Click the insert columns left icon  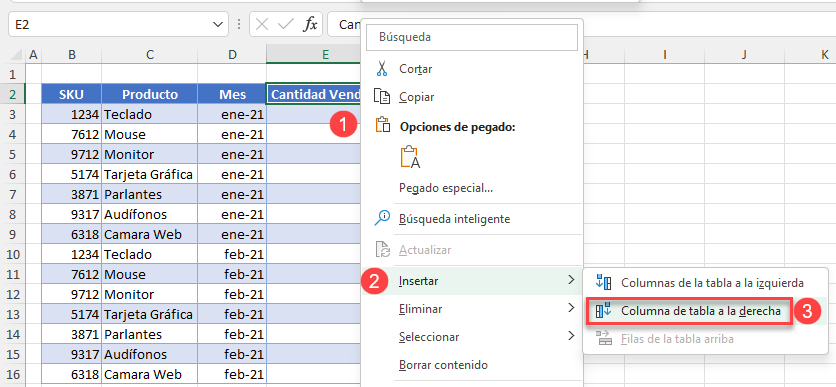603,283
